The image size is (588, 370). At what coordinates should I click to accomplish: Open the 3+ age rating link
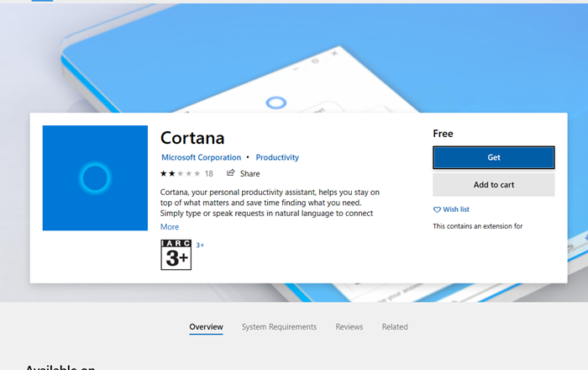pos(200,245)
